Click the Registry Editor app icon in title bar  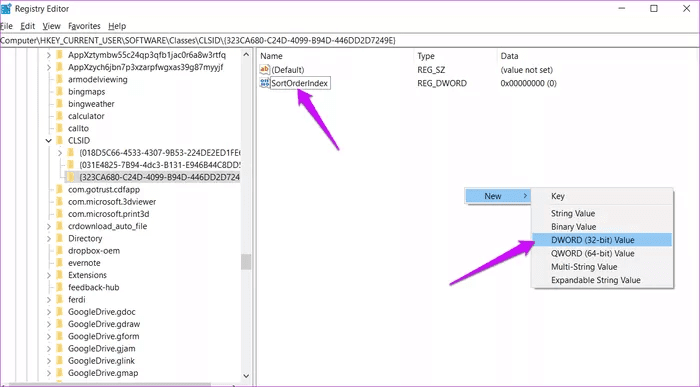(x=6, y=8)
